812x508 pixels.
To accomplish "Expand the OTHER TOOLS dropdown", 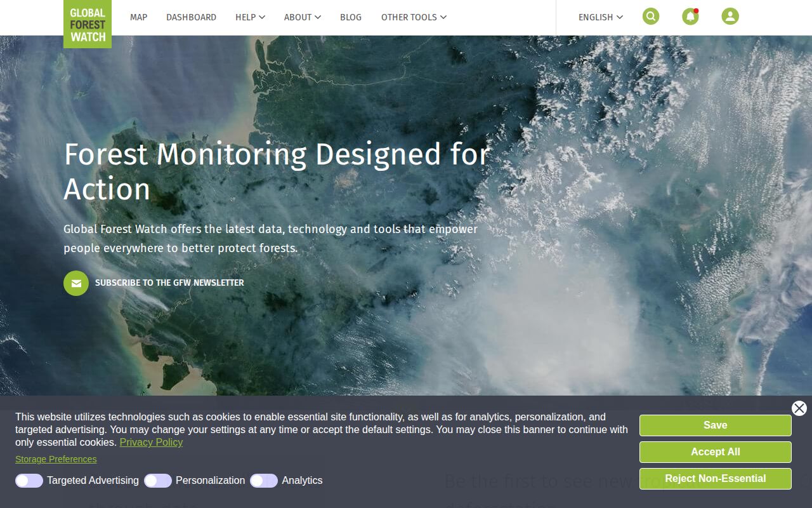I will point(443,17).
